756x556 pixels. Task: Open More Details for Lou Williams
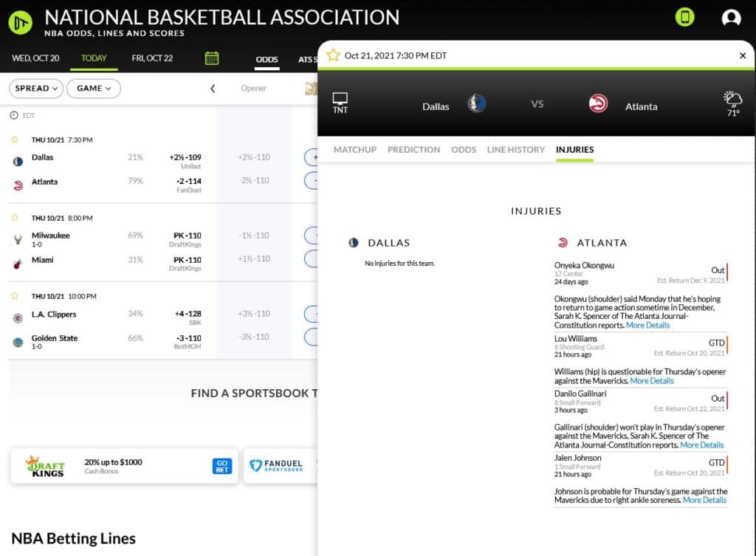pyautogui.click(x=652, y=380)
